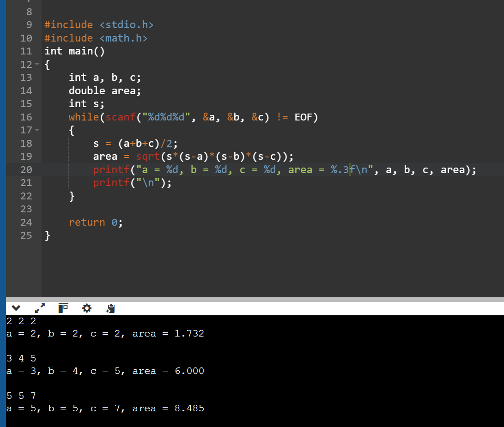Click EOF keyword in the while condition
This screenshot has height=427, width=504.
(x=304, y=117)
